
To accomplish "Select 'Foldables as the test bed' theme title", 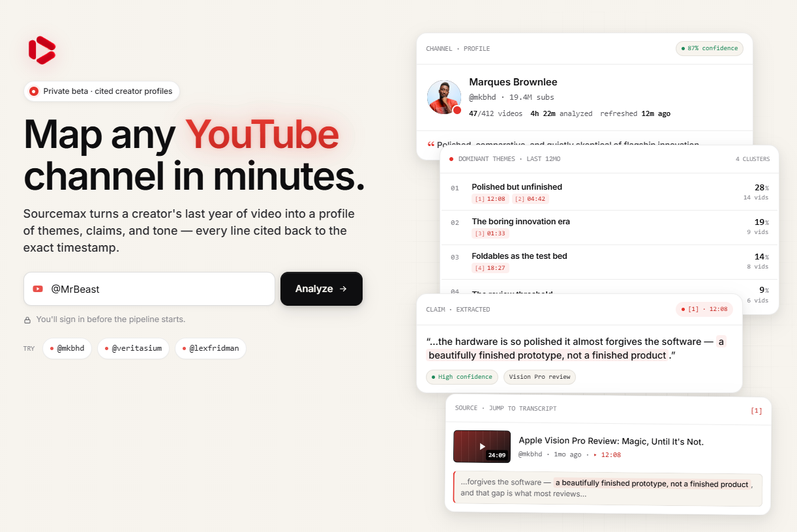I will click(519, 256).
